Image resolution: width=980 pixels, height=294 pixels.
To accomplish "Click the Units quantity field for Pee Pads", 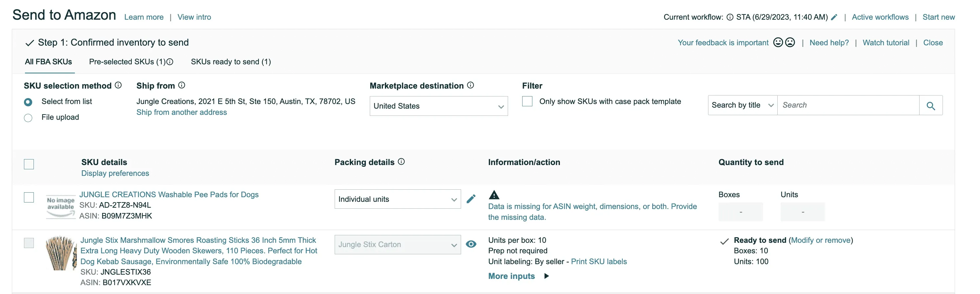I will pyautogui.click(x=802, y=212).
